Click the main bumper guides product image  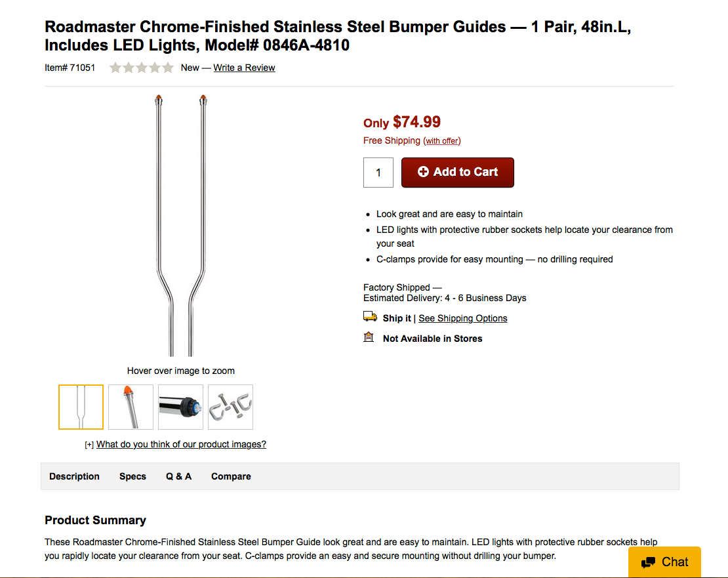point(181,225)
